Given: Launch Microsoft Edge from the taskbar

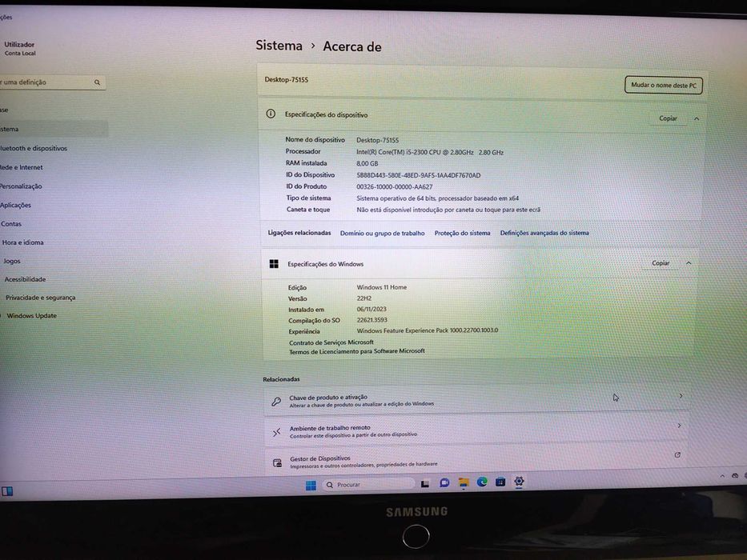Looking at the screenshot, I should [482, 482].
